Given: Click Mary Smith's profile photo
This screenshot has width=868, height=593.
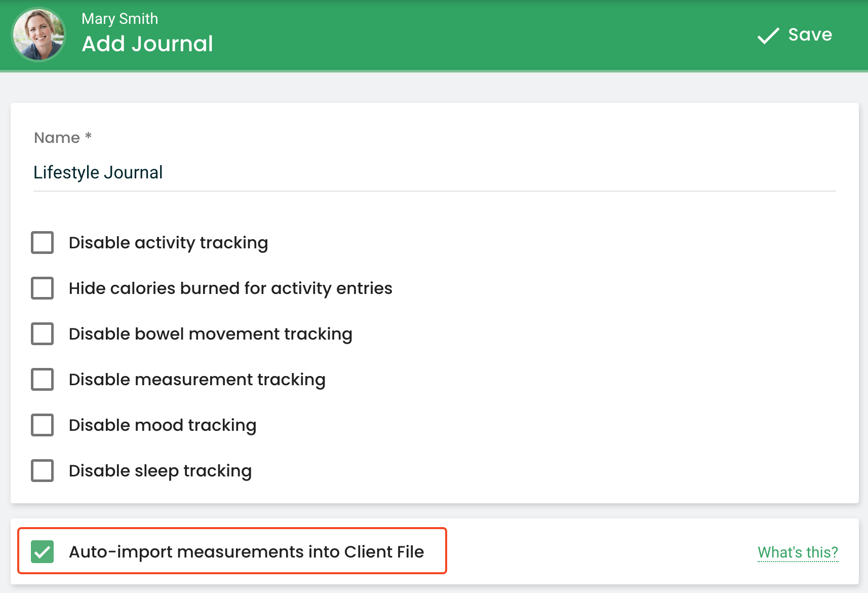Looking at the screenshot, I should [39, 34].
